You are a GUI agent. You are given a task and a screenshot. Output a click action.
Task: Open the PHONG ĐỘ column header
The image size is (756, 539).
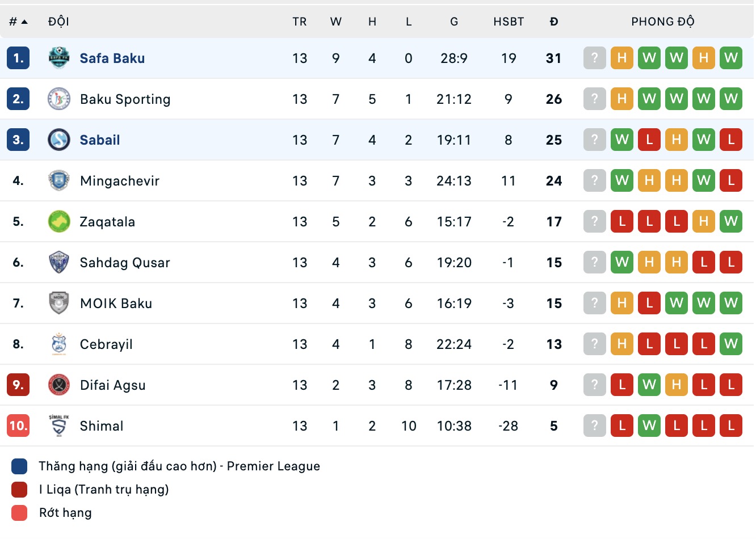point(663,21)
